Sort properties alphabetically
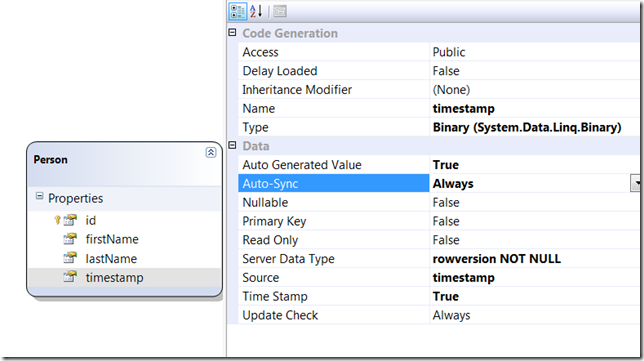644x361 pixels. [256, 11]
